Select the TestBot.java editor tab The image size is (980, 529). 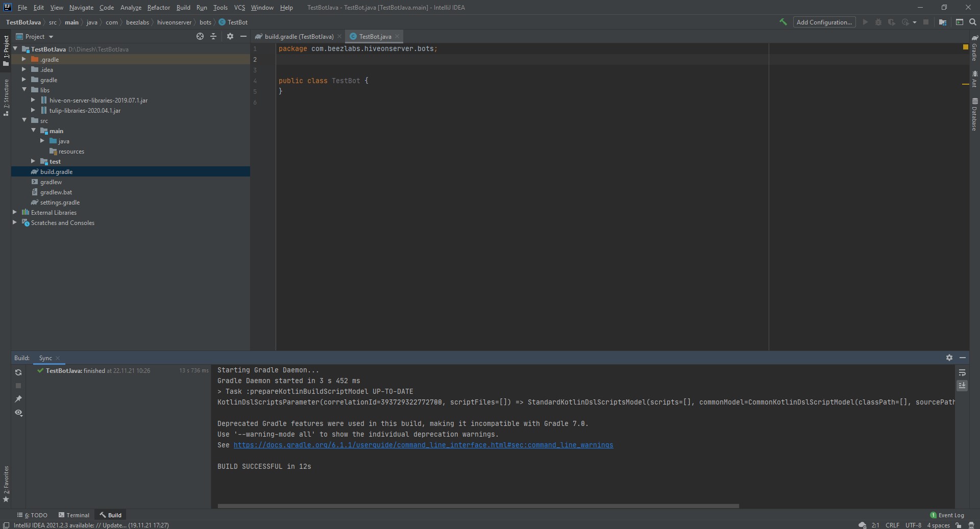click(375, 36)
